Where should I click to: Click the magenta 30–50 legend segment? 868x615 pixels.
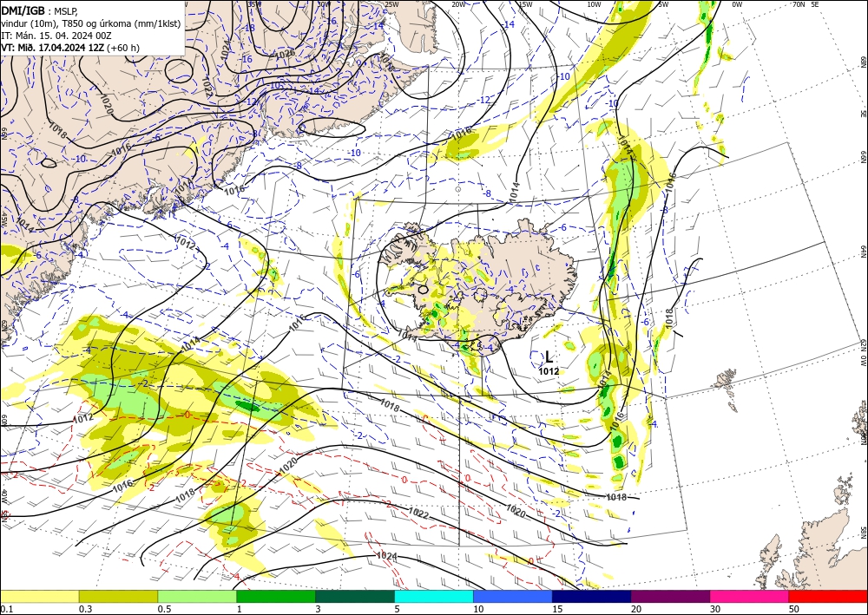(750, 596)
